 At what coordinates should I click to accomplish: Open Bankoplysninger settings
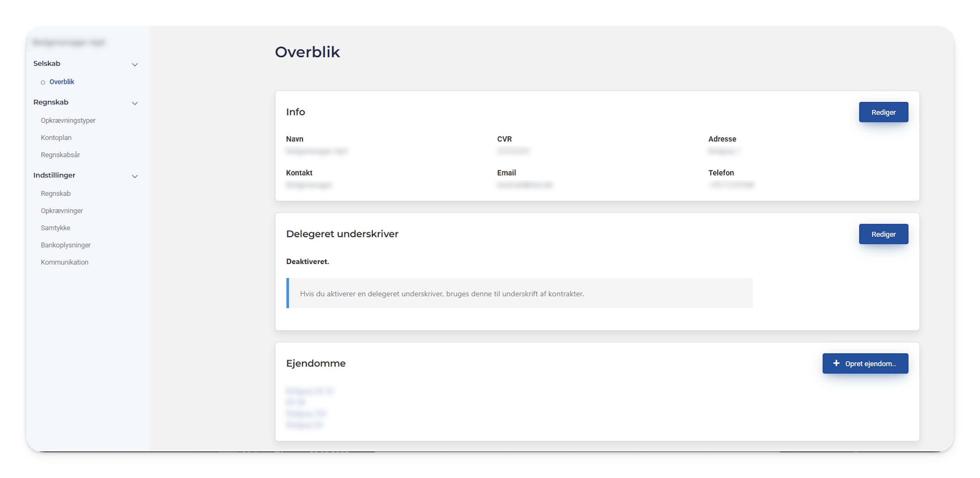[x=66, y=245]
